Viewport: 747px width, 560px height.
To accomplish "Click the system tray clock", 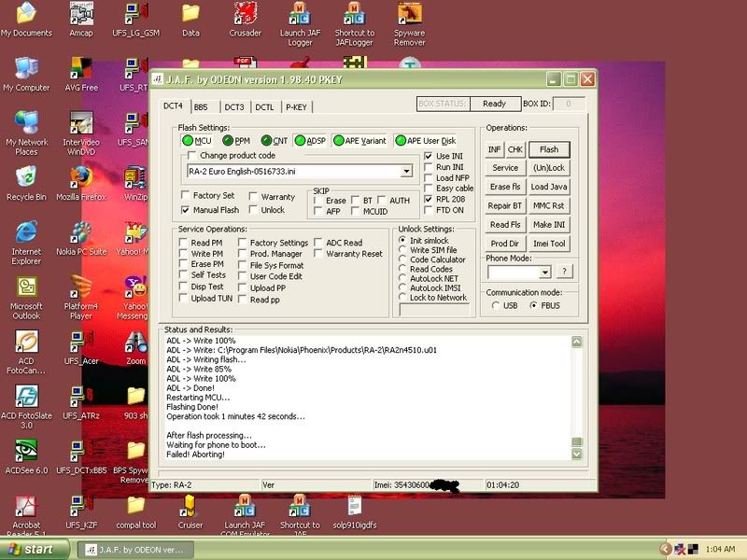I will pos(720,550).
